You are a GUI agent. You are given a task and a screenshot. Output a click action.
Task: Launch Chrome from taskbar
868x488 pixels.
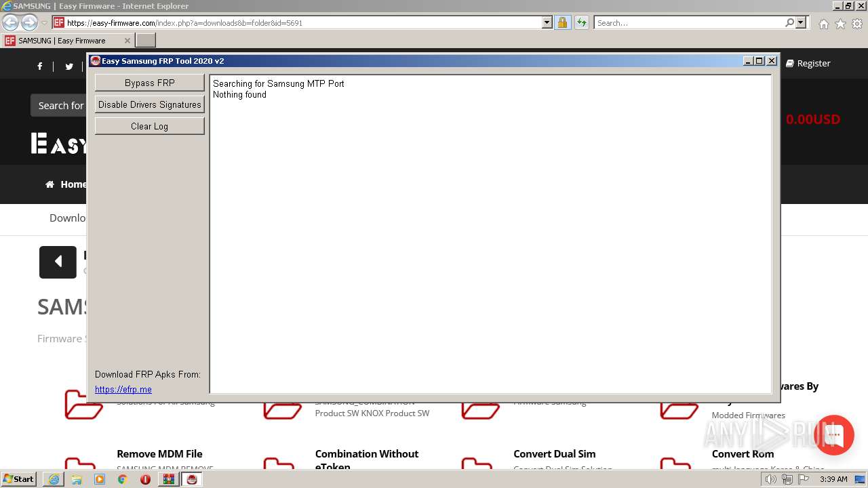coord(123,479)
